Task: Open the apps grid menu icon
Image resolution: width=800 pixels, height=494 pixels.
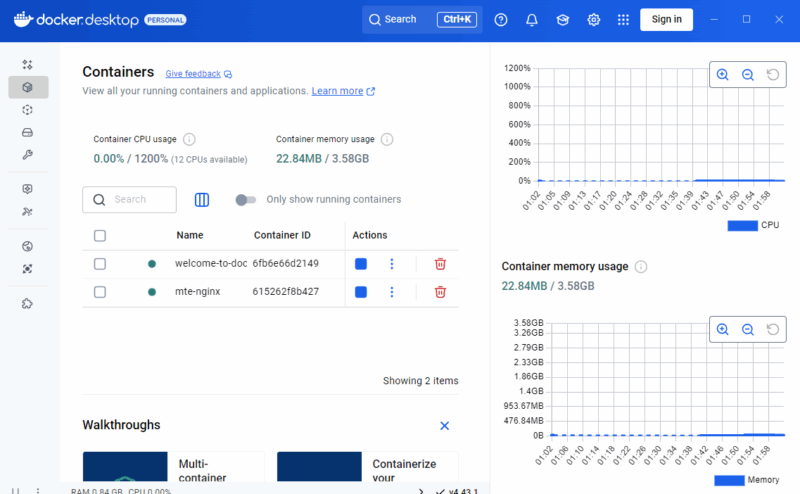Action: [x=623, y=20]
